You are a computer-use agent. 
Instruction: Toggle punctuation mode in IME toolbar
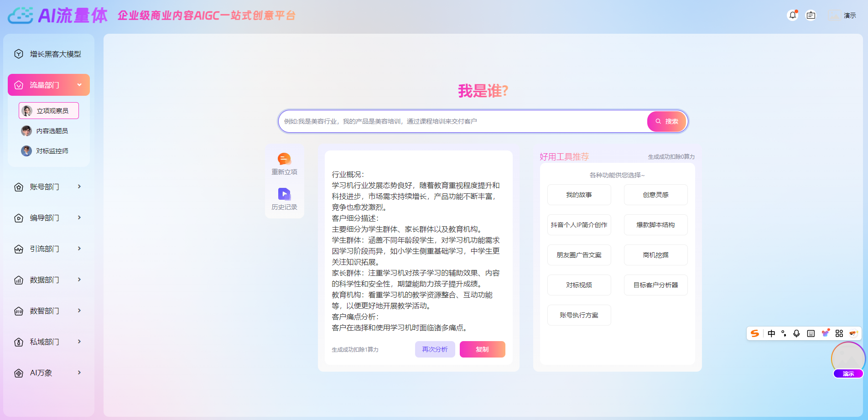pyautogui.click(x=784, y=333)
